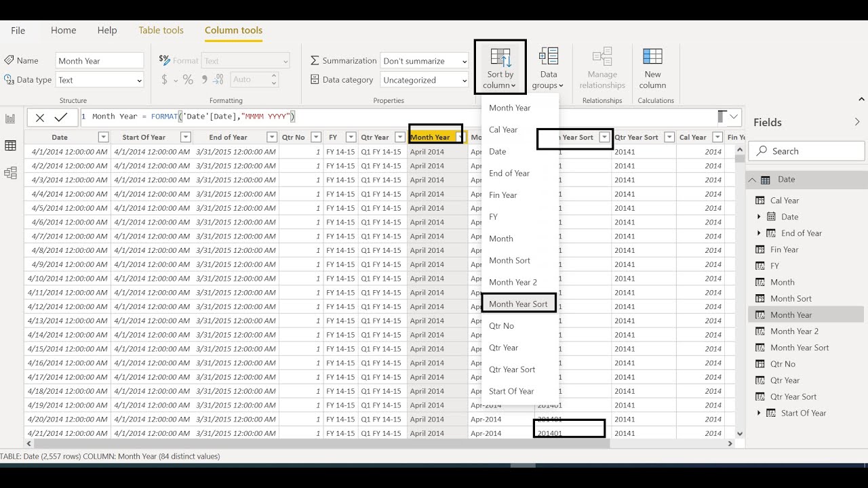Apply currency format dollar icon
The width and height of the screenshot is (868, 488).
pyautogui.click(x=164, y=79)
